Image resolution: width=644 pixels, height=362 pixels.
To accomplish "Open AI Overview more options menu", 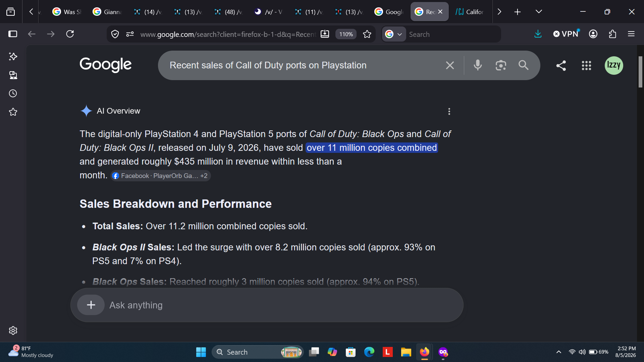I will coord(449,111).
